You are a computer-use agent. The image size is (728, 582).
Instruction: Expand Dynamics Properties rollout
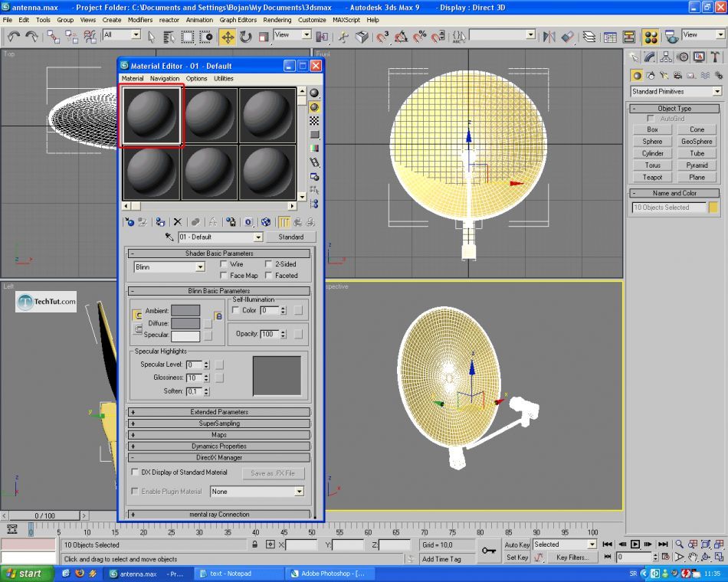click(x=218, y=446)
